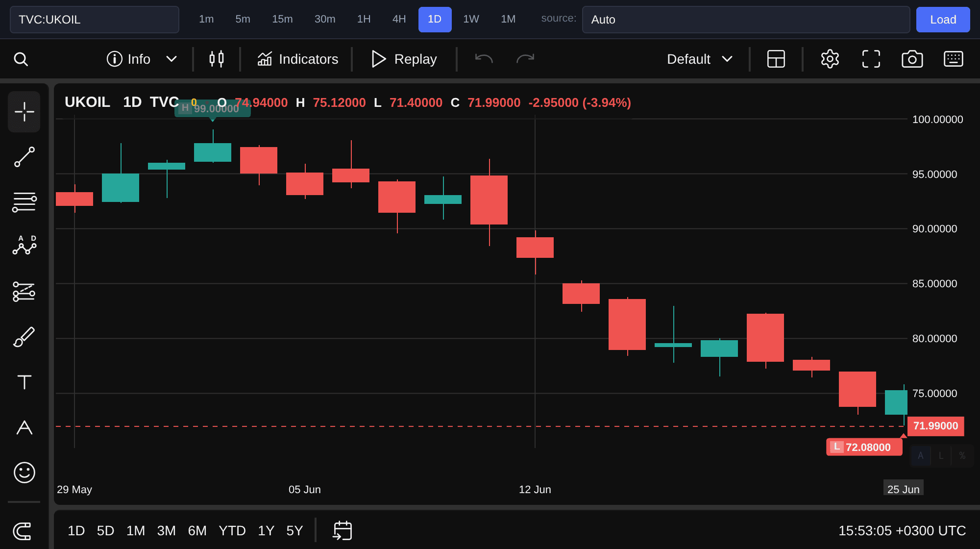Open keyboard shortcuts icon
This screenshot has height=549, width=980.
(954, 59)
